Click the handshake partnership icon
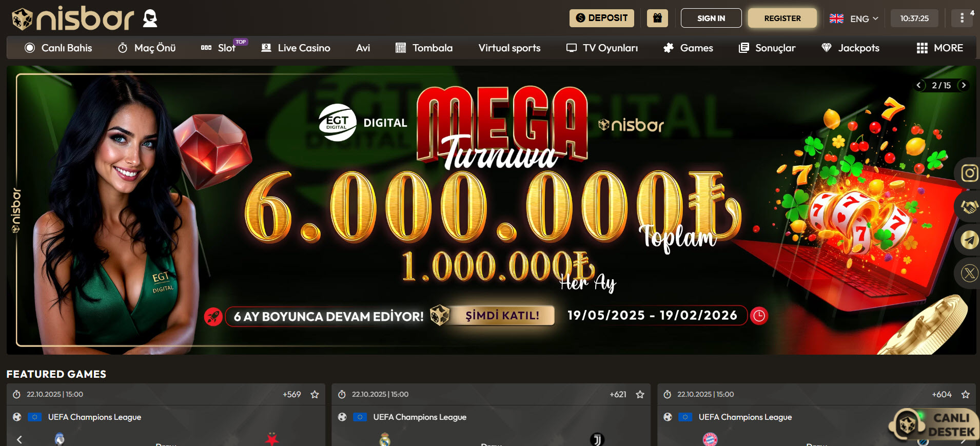Viewport: 980px width, 446px height. click(x=969, y=207)
